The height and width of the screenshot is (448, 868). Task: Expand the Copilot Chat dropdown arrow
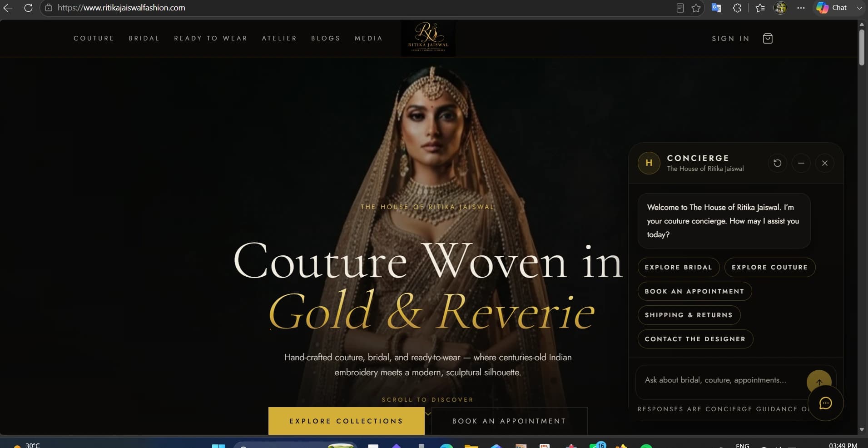point(859,8)
